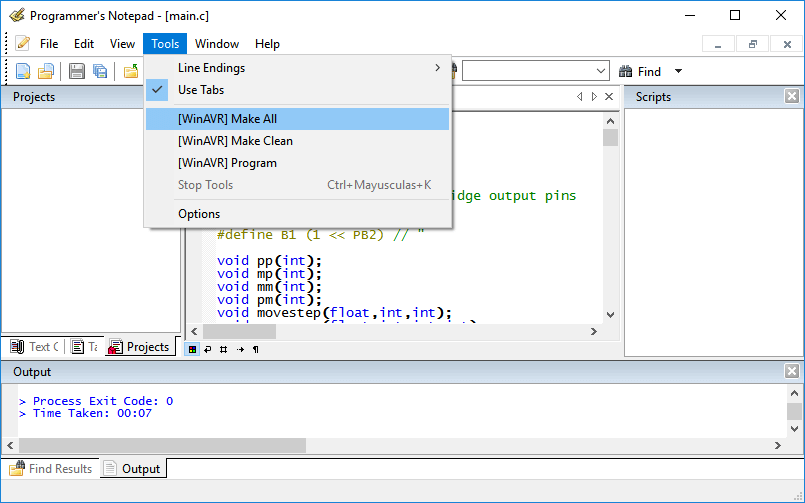The width and height of the screenshot is (805, 503).
Task: Click Output panel scroll up arrow
Action: tap(794, 394)
